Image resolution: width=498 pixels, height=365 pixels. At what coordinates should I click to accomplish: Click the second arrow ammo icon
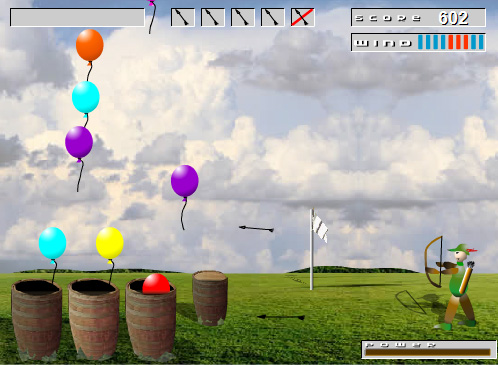pyautogui.click(x=213, y=17)
